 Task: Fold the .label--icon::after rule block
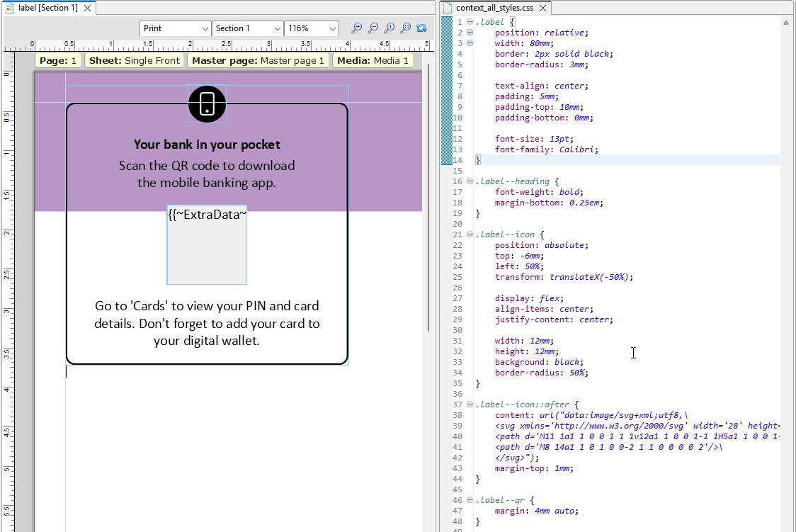tap(470, 404)
